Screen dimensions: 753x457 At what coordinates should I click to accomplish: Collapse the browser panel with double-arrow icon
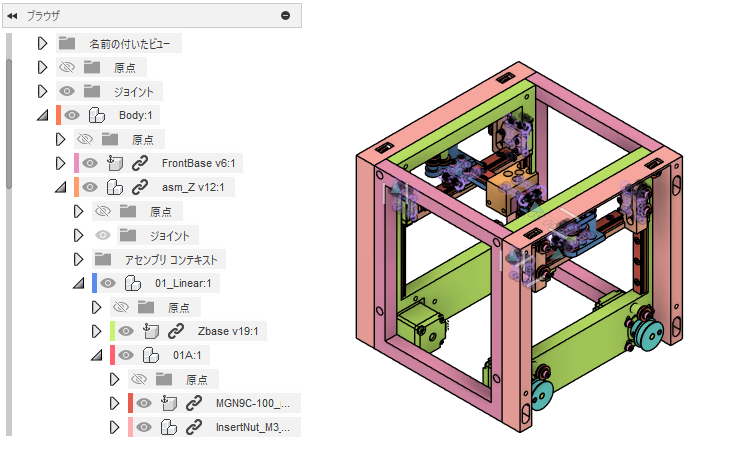12,16
